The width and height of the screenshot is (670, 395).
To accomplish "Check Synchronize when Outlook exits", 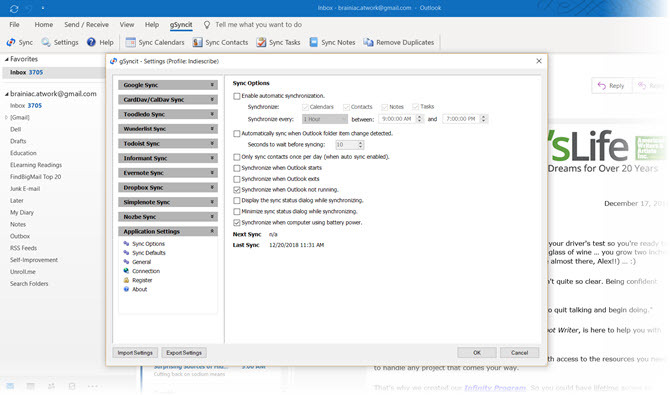I will [x=237, y=179].
